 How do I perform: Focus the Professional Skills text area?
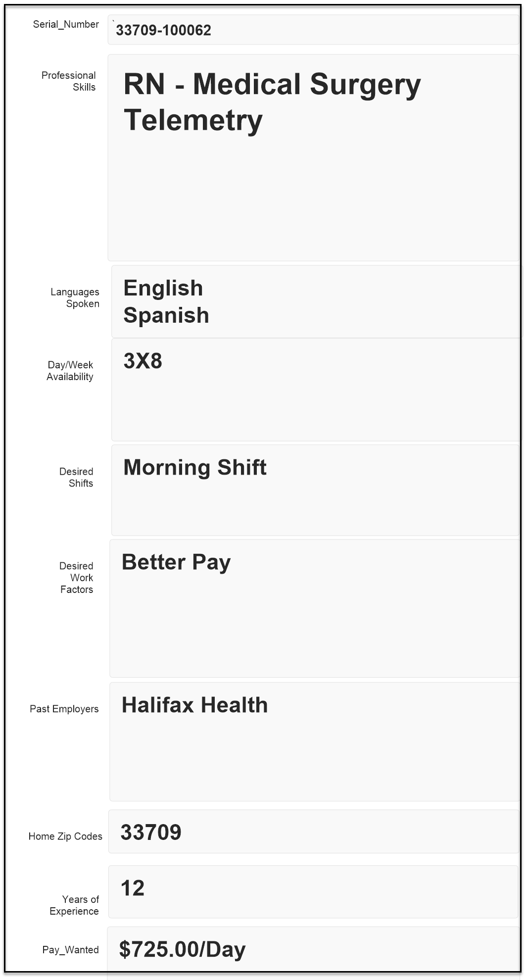point(313,158)
